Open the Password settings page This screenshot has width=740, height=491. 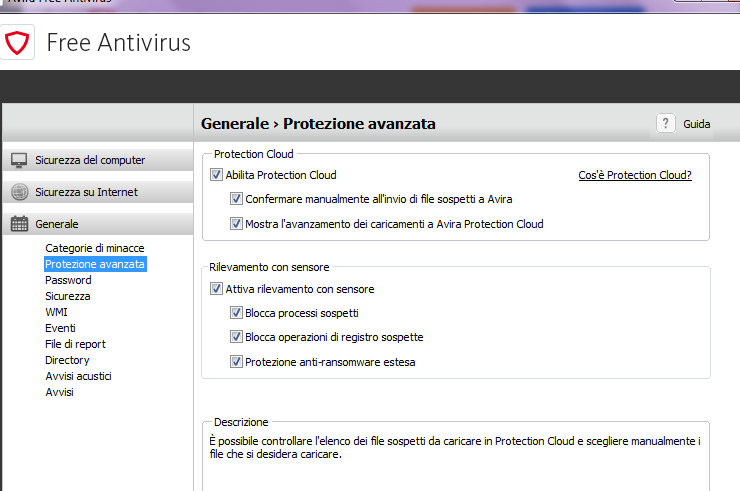pyautogui.click(x=68, y=280)
